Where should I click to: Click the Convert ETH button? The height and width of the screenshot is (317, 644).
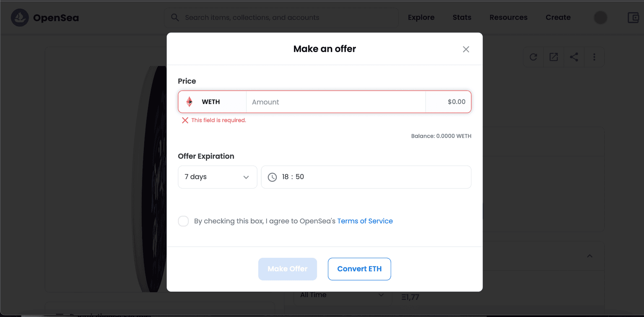pos(359,269)
